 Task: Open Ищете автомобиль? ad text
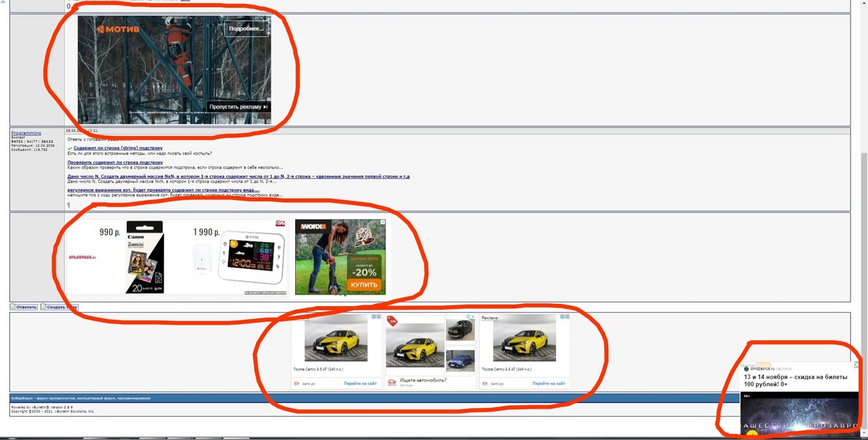click(422, 380)
